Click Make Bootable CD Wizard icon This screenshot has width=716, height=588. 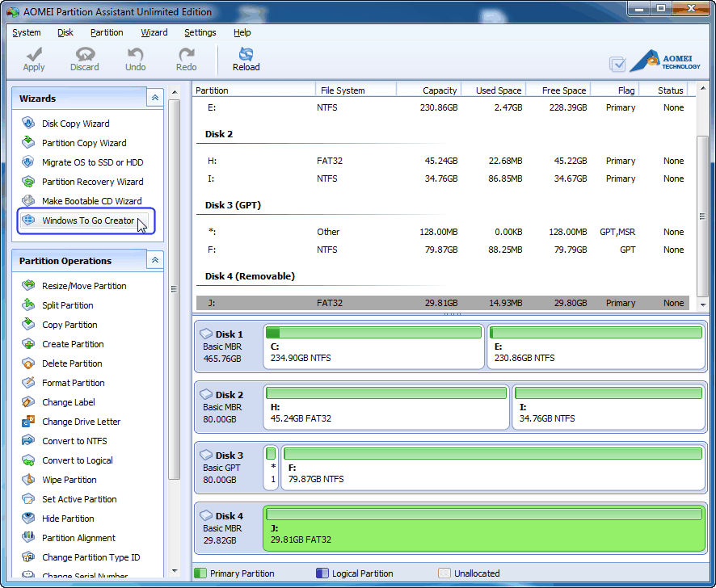point(28,201)
